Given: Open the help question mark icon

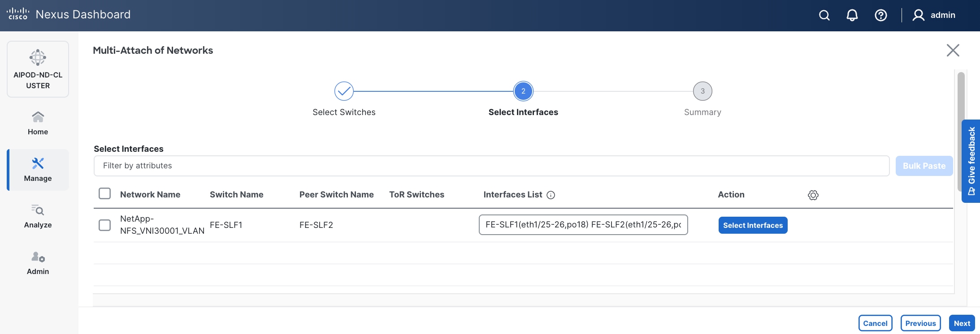Looking at the screenshot, I should (x=880, y=15).
